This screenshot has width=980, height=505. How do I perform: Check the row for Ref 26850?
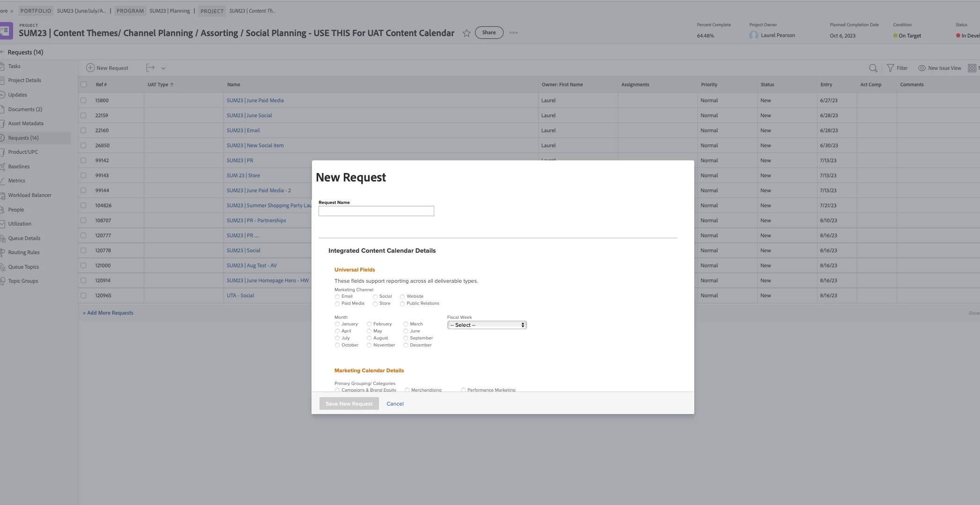(83, 145)
